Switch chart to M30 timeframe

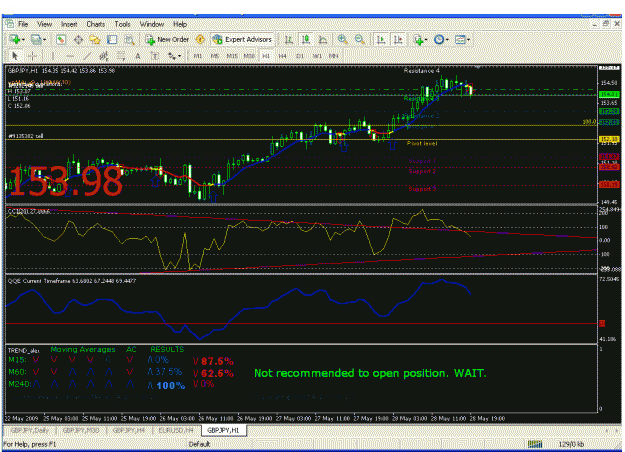pos(249,56)
